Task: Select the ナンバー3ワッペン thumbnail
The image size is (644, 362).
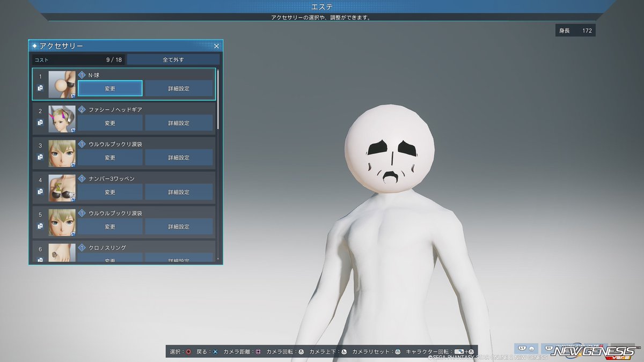Action: [62, 188]
